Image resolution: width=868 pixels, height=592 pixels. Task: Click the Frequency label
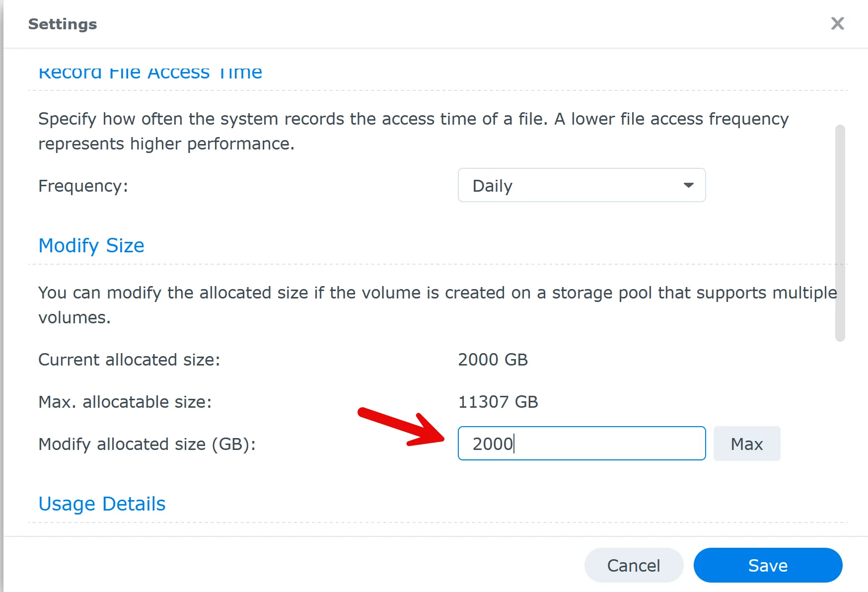pos(83,185)
